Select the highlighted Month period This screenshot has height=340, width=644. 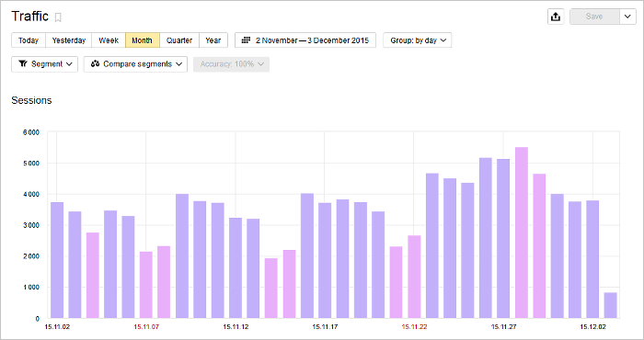[x=142, y=40]
